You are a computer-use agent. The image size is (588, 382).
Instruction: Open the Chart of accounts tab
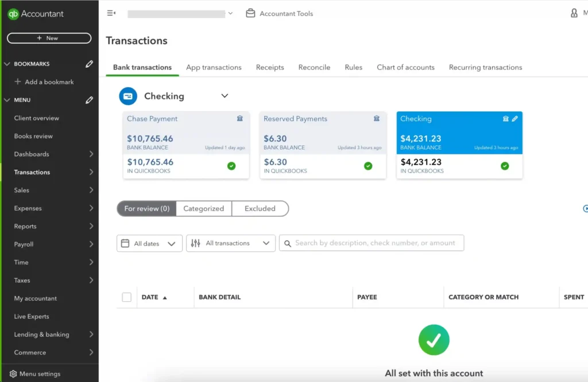pyautogui.click(x=405, y=68)
